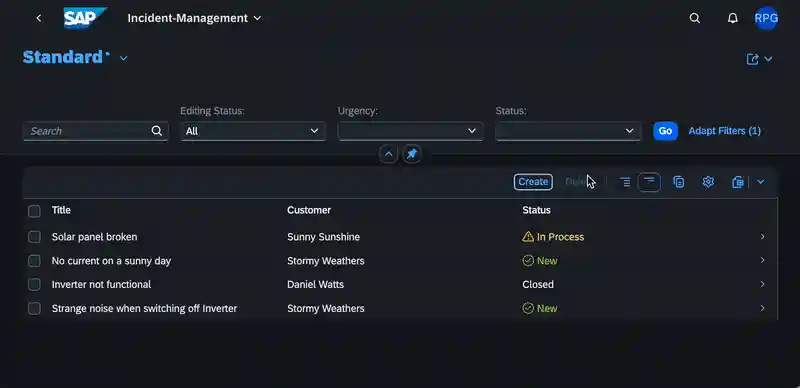The height and width of the screenshot is (388, 800).
Task: Click customer Daniel Watts
Action: (315, 284)
